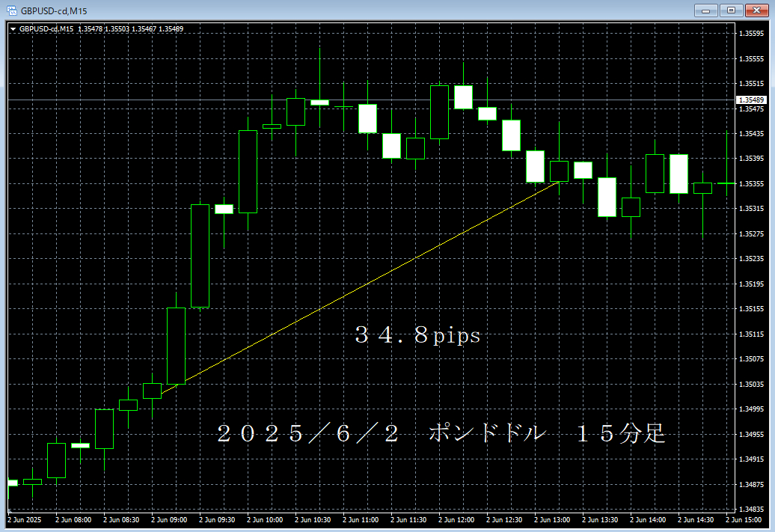Click the 2025/6/2 ポンドドル 15分足 text label
Screen dimensions: 775x532
coord(441,434)
